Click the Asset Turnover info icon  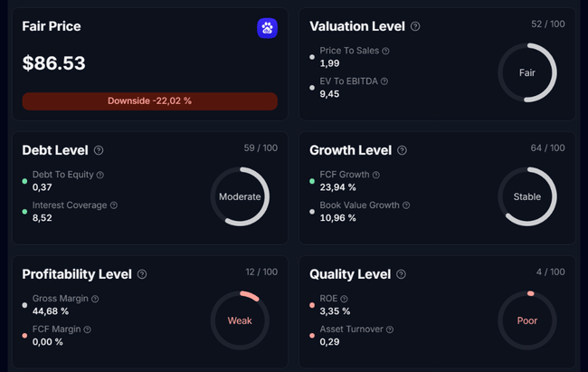coord(384,329)
